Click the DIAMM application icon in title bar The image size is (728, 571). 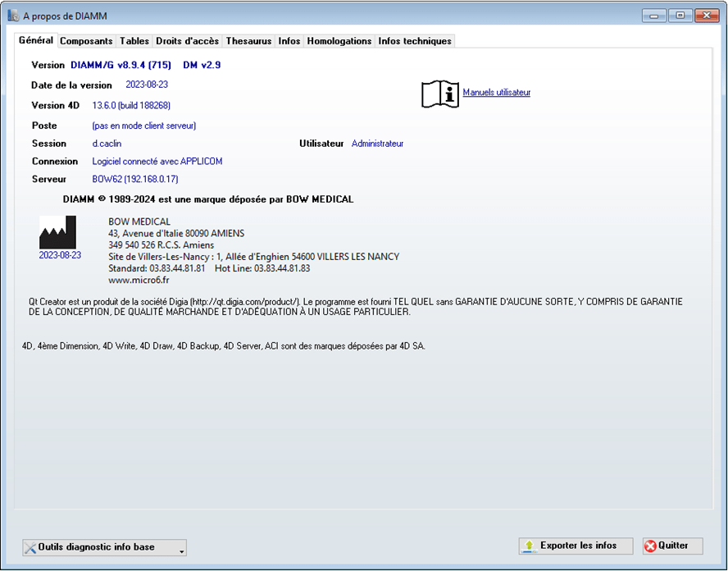point(13,16)
